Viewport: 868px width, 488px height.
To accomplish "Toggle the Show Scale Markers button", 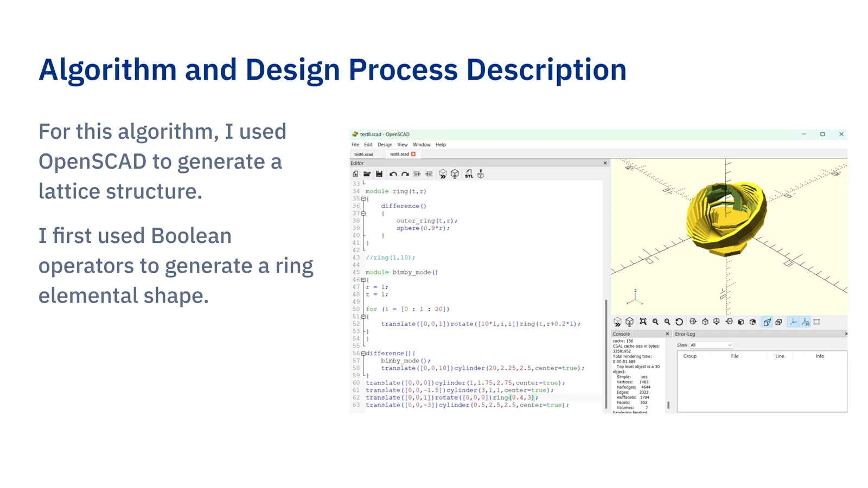I will point(806,322).
